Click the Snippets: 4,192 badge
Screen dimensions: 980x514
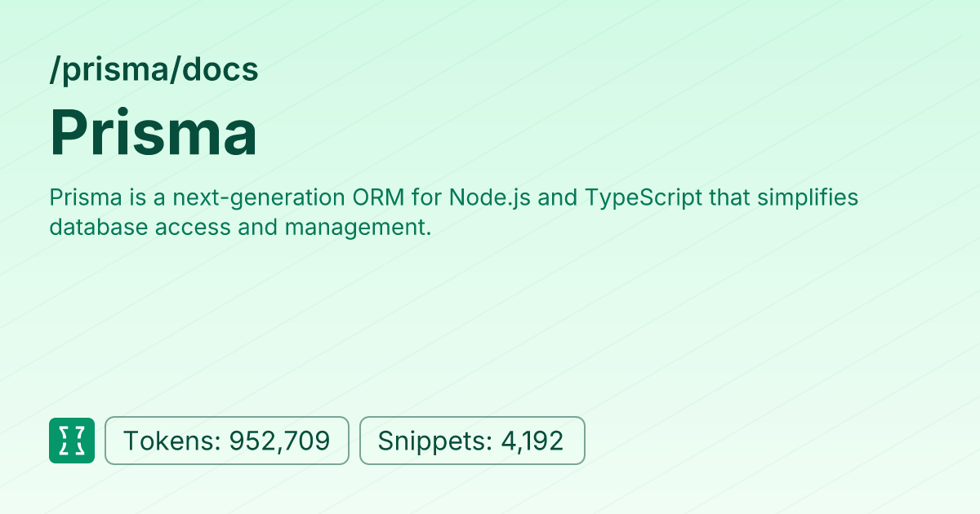[x=472, y=441]
